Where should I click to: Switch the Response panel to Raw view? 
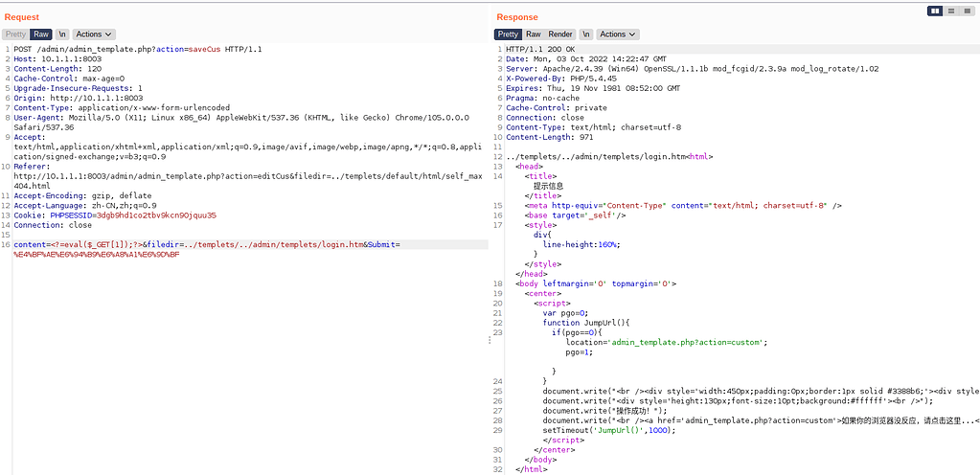(534, 34)
